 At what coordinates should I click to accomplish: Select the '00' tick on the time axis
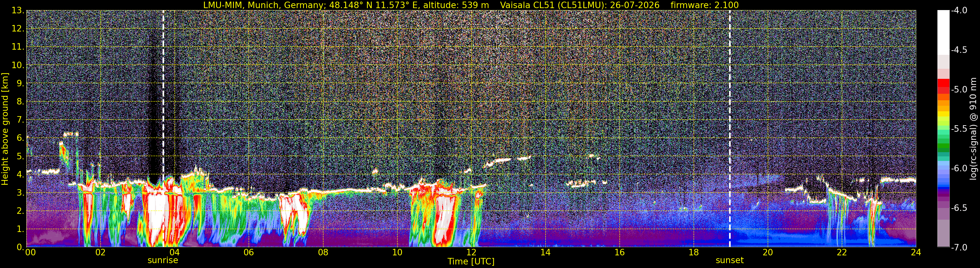tap(31, 252)
